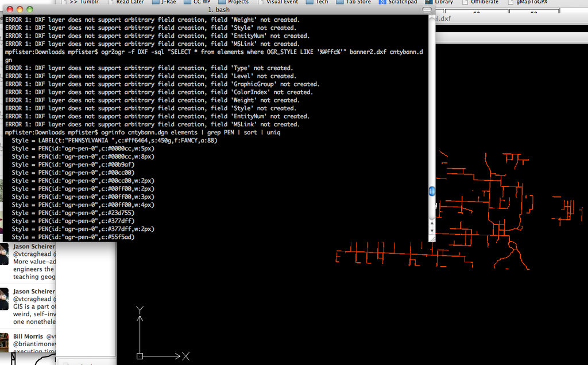Screen dimensions: 588x365
Task: Click Bill Morris's avatar in the Twitter feed
Action: (x=4, y=342)
